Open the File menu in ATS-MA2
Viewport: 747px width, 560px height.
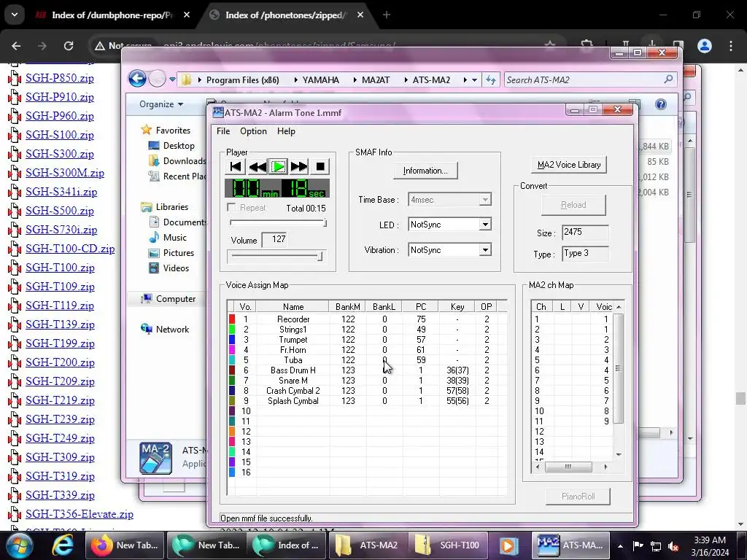223,131
